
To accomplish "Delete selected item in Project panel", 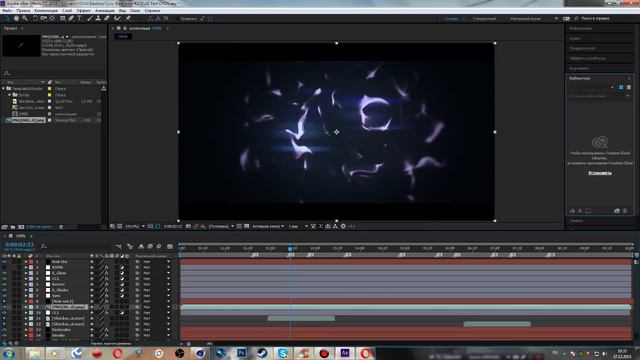I will pos(61,227).
